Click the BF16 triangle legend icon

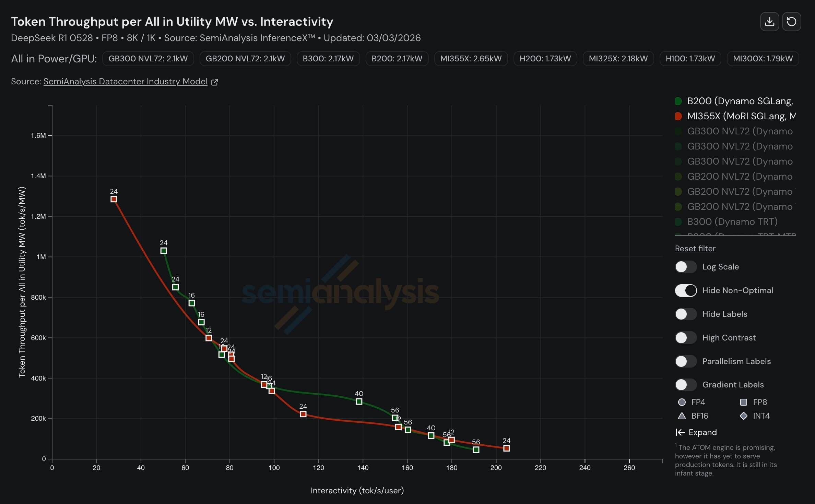tap(682, 416)
